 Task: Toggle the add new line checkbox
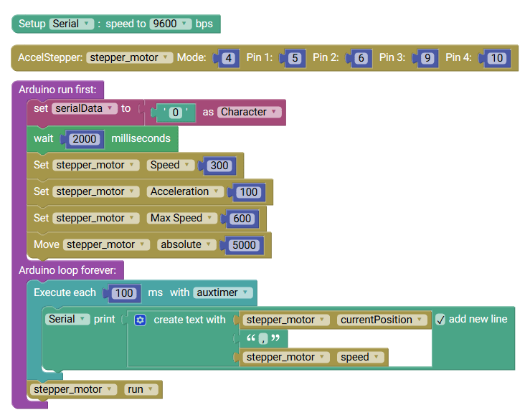coord(440,320)
